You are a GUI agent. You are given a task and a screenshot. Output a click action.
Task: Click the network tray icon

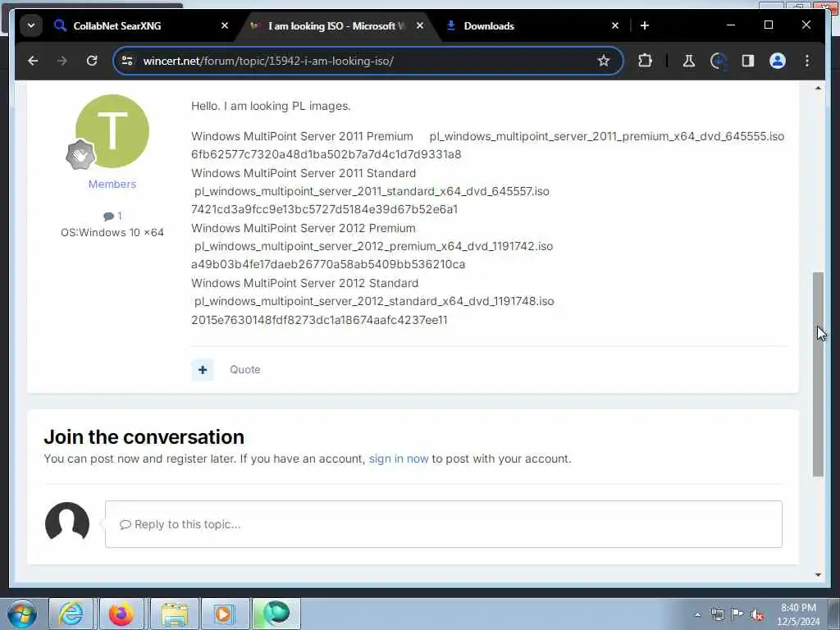click(x=717, y=614)
